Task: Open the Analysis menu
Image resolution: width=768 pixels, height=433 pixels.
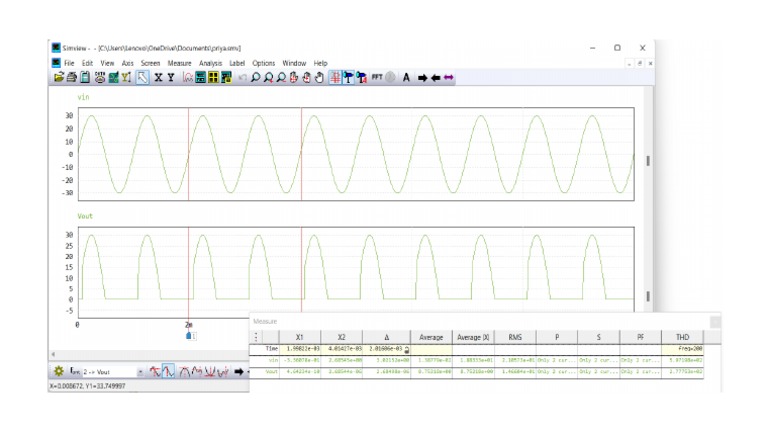Action: click(x=210, y=63)
